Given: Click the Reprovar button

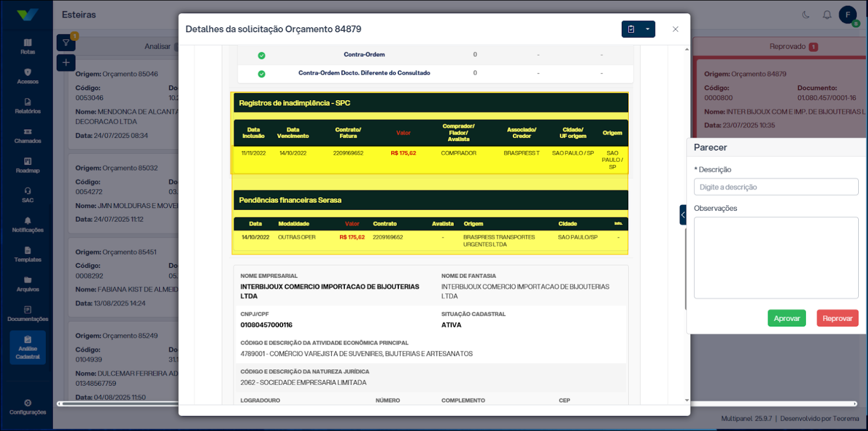Looking at the screenshot, I should pos(837,318).
